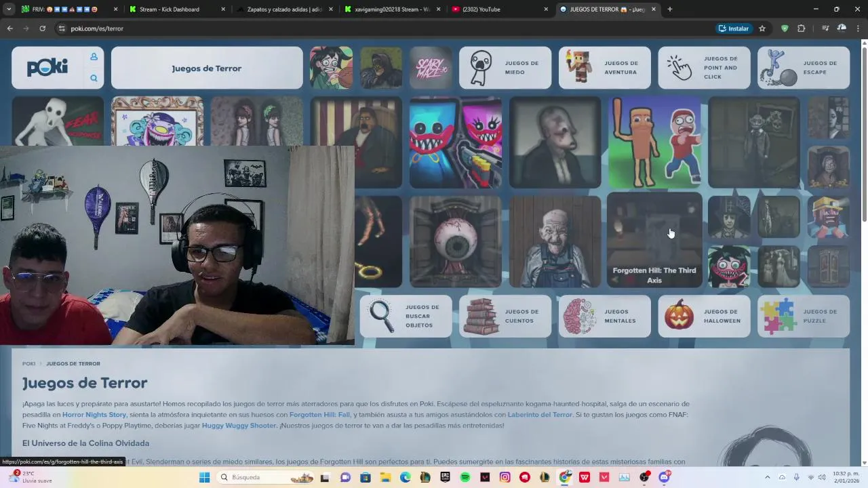Viewport: 868px width, 488px height.
Task: Open the Juegos de Buscar Objetos category
Action: [406, 317]
